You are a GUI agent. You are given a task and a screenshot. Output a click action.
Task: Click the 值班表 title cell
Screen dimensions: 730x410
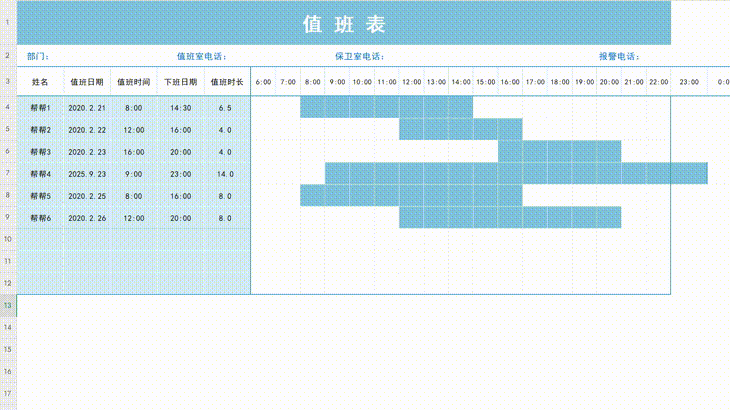click(343, 24)
